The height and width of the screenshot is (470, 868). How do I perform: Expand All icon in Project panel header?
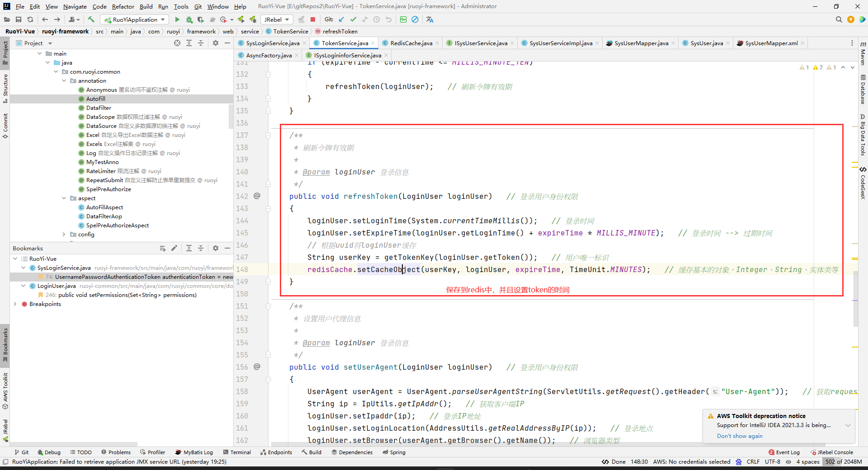tap(189, 43)
